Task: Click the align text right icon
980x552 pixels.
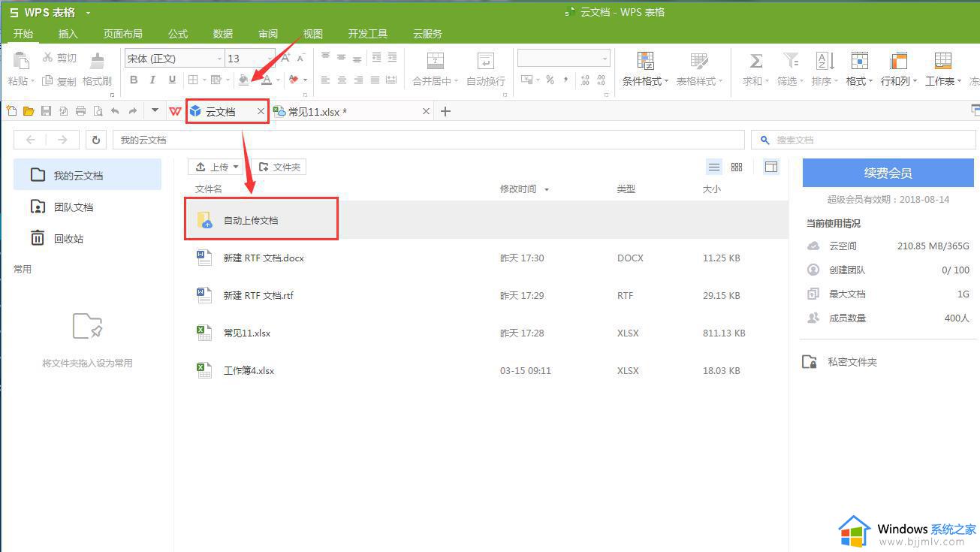Action: tap(358, 80)
